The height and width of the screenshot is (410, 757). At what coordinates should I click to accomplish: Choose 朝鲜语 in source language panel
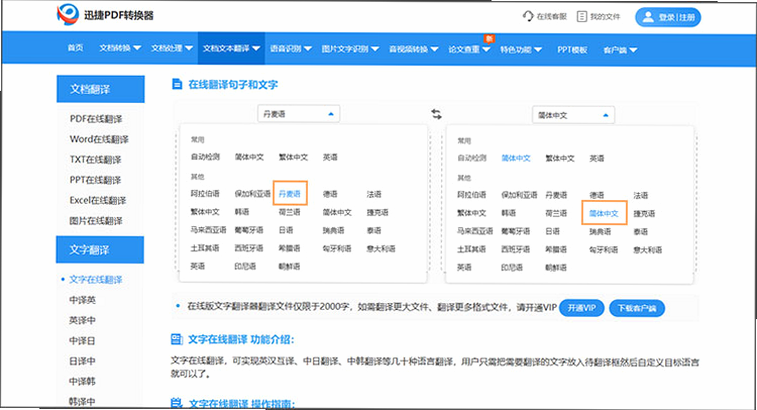coord(290,266)
